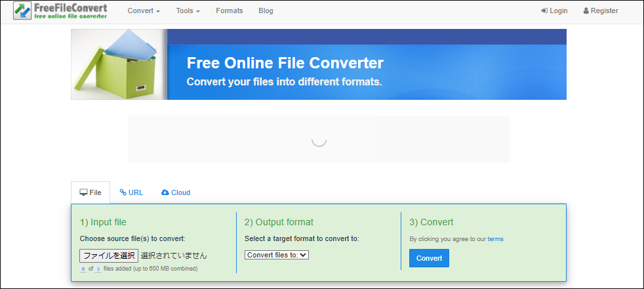Screen dimensions: 644x289
Task: Click 'Choose source file(s) to convert:' label
Action: click(132, 238)
